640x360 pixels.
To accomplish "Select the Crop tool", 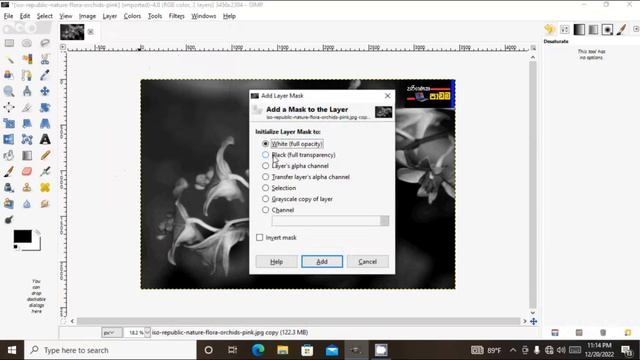I will (27, 107).
